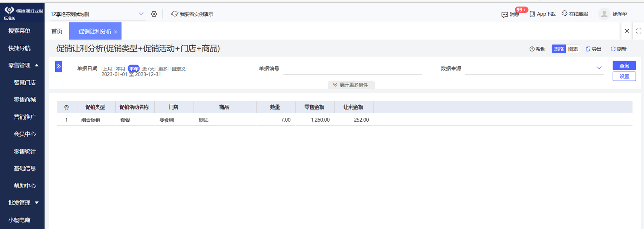Open 会员中心 sidebar item
The image size is (644, 229).
click(25, 134)
